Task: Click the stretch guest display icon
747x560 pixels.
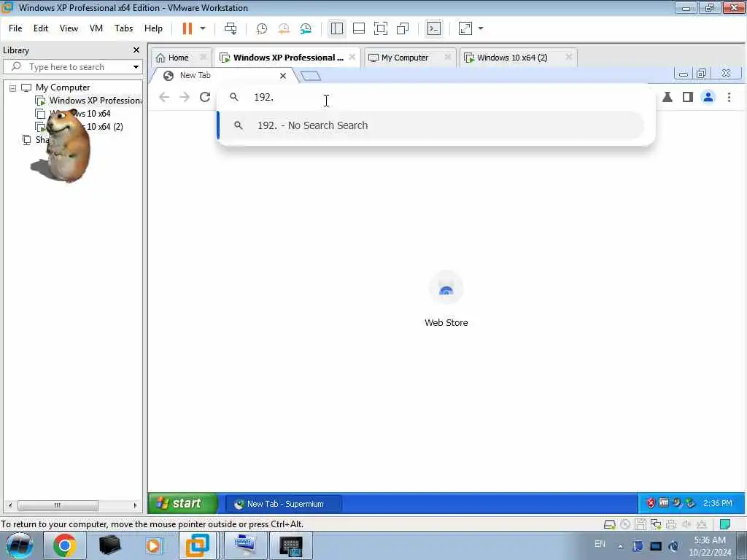Action: click(465, 28)
